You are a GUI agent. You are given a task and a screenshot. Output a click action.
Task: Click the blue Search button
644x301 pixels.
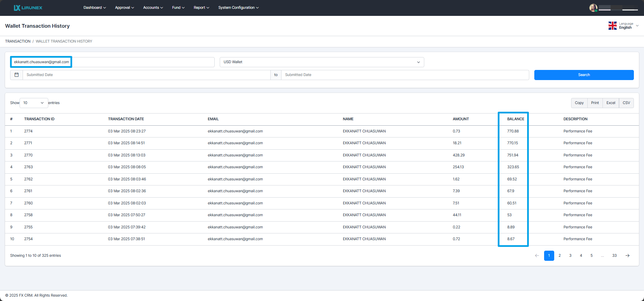coord(584,75)
